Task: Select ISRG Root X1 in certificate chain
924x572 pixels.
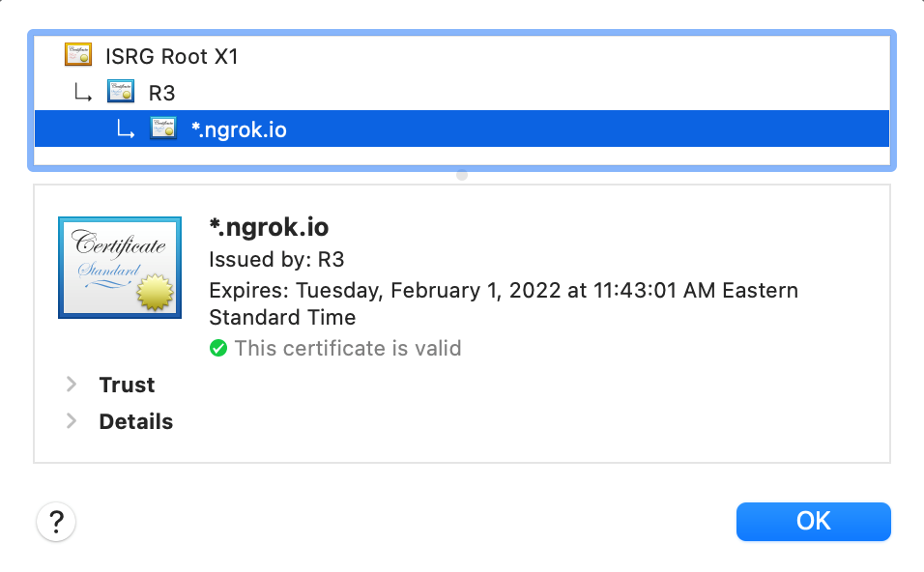Action: [x=172, y=56]
